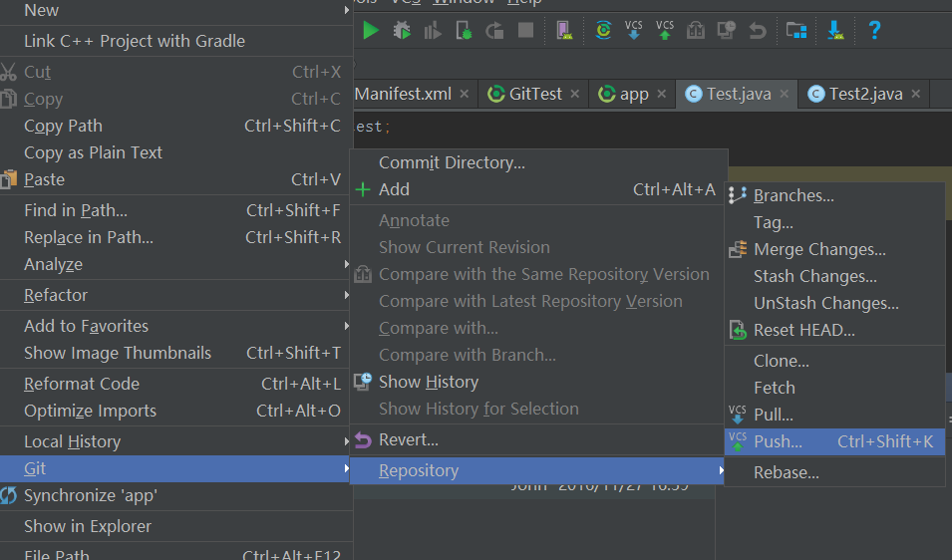Switch to app gradle editor tab
The image size is (952, 560).
click(632, 94)
